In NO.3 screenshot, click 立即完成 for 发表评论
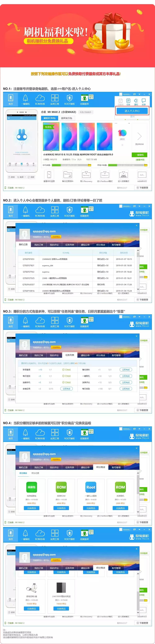This screenshot has width=155, height=644. (126, 382)
